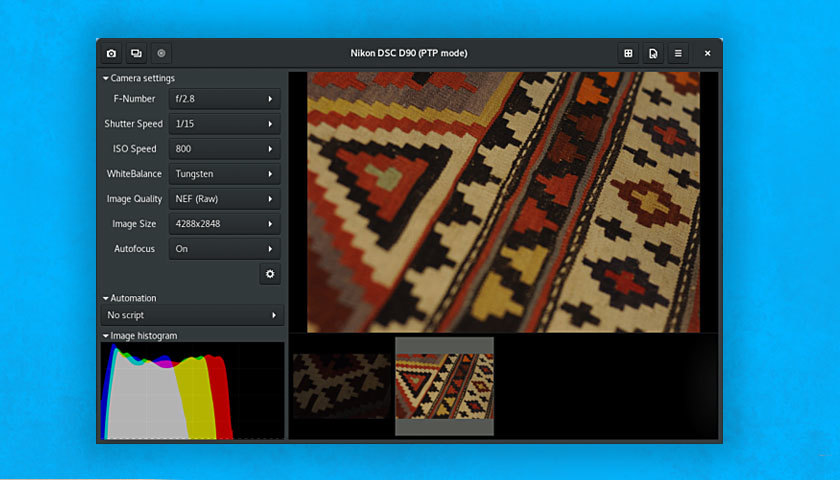
Task: Open the Shutter Speed 1/15 dropdown
Action: coord(224,124)
